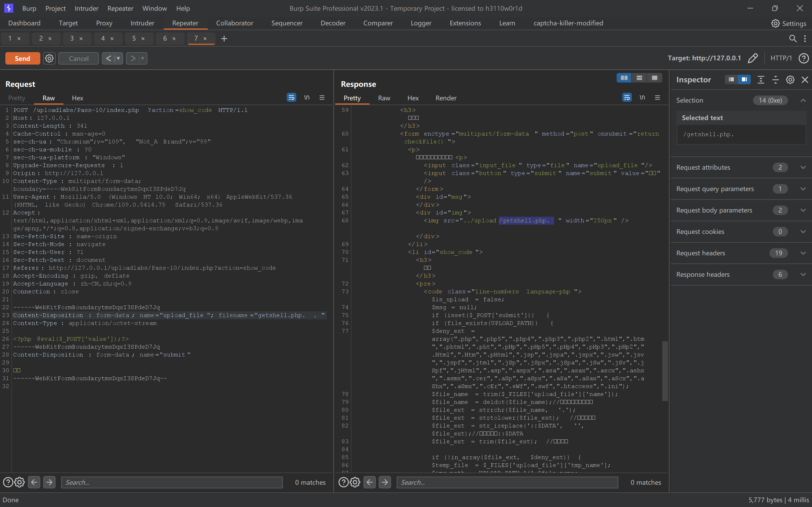Open Settings in the top right
The height and width of the screenshot is (507, 812).
[x=788, y=23]
